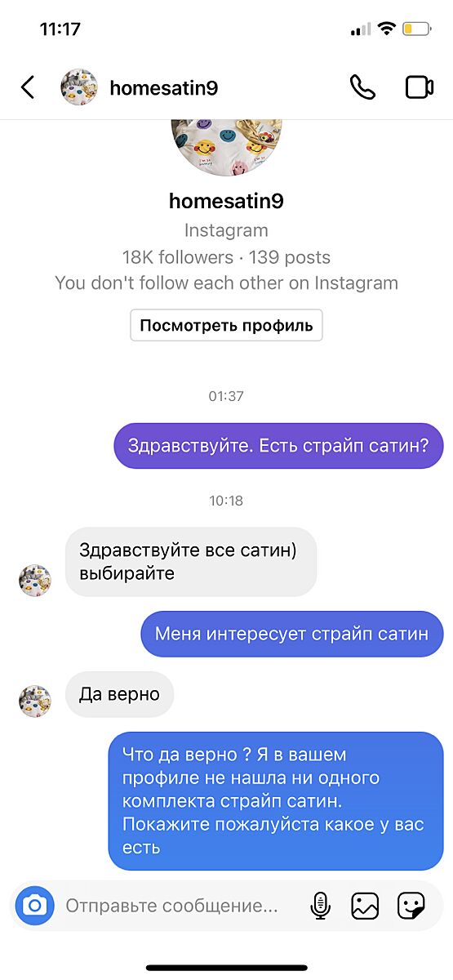Image resolution: width=453 pixels, height=980 pixels.
Task: Open the sticker picker icon
Action: pos(411,905)
